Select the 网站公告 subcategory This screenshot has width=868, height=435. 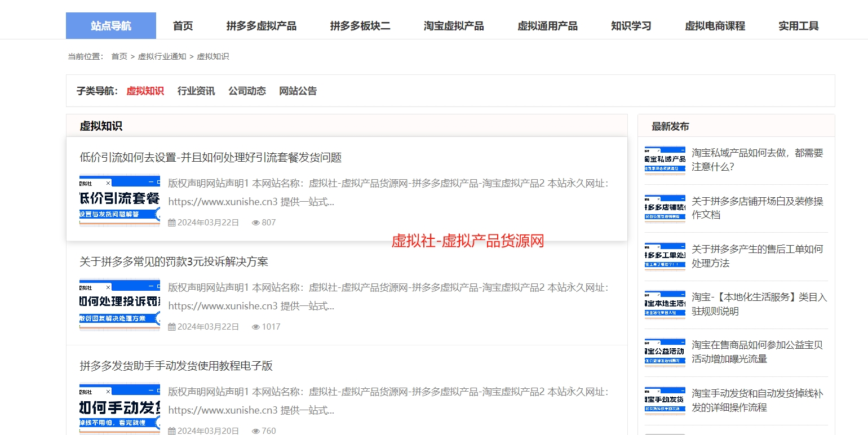tap(297, 91)
